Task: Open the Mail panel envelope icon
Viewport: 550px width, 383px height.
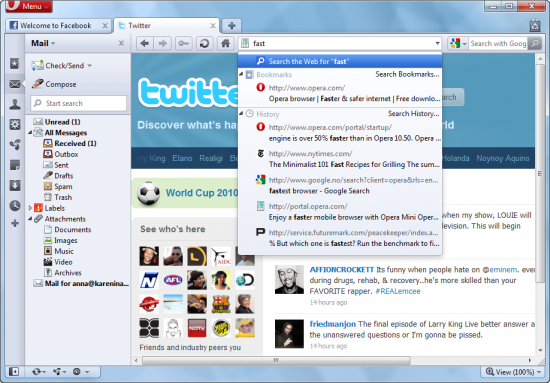Action: (x=15, y=84)
